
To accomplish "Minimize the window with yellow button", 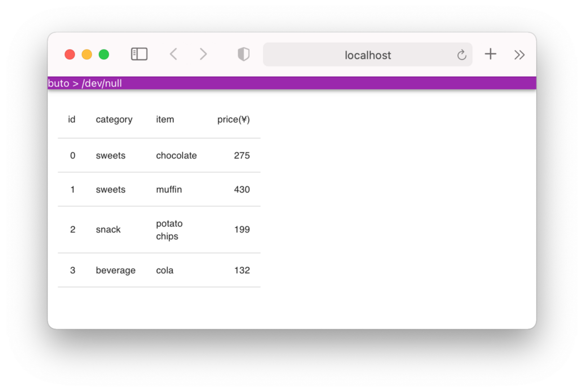I will (87, 54).
